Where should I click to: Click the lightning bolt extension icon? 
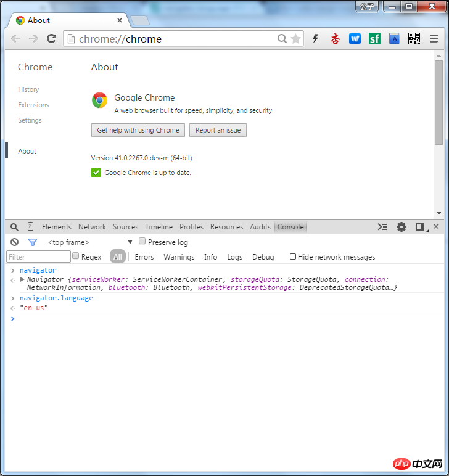tap(316, 39)
